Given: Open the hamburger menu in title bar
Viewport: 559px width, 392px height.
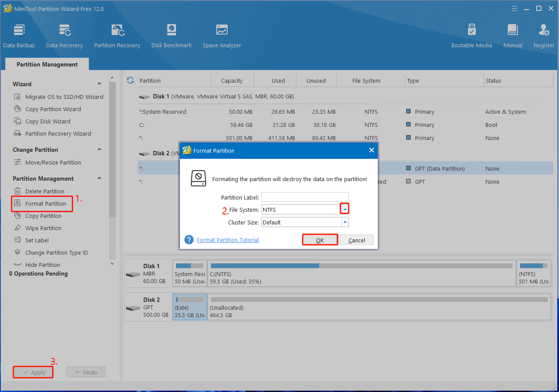Looking at the screenshot, I should coord(515,8).
